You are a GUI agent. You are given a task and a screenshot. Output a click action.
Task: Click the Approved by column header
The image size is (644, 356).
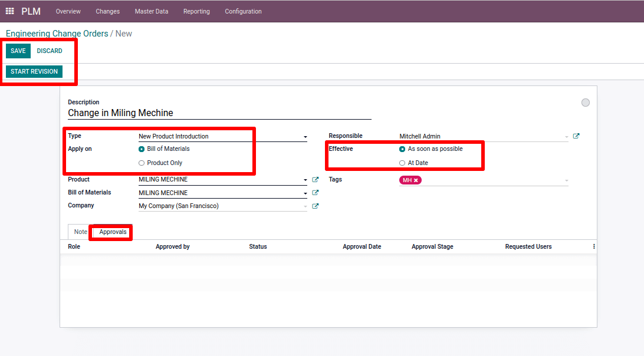[172, 247]
